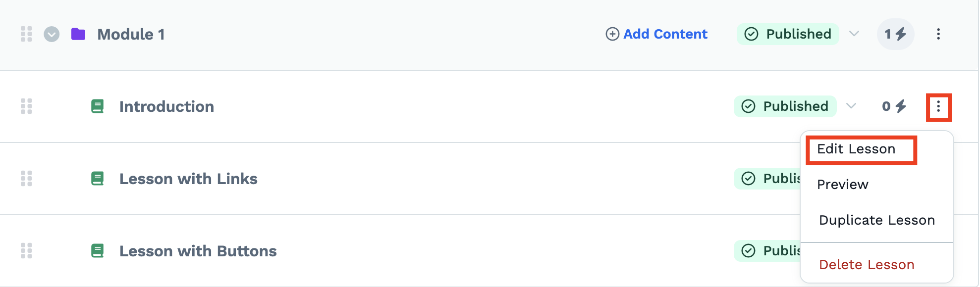Click the Introduction lesson three-dot menu
980x287 pixels.
pyautogui.click(x=938, y=107)
